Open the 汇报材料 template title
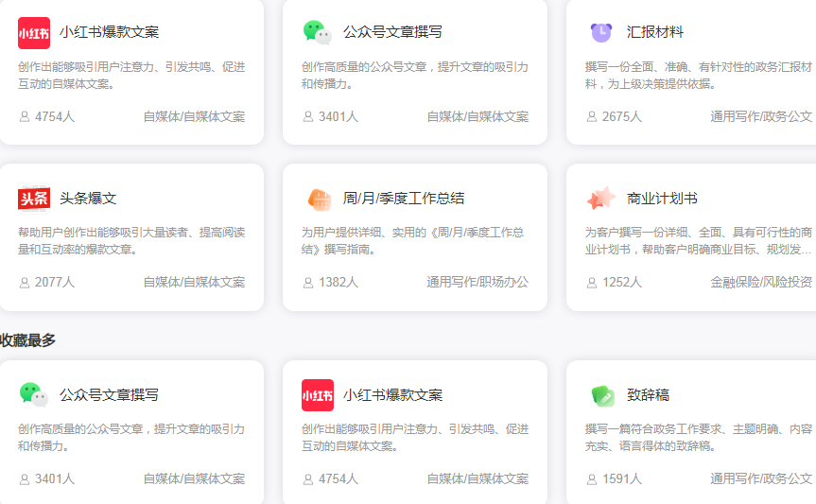Screen dimensions: 816x504 pyautogui.click(x=655, y=32)
